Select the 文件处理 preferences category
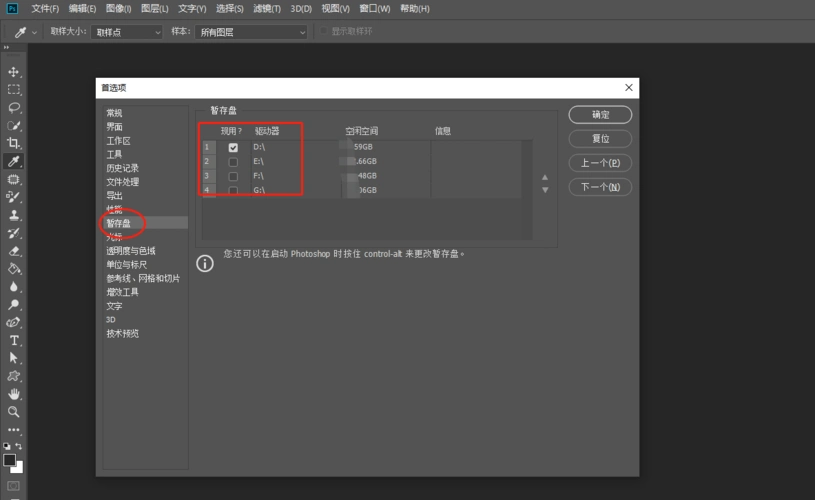This screenshot has height=500, width=815. [x=123, y=182]
